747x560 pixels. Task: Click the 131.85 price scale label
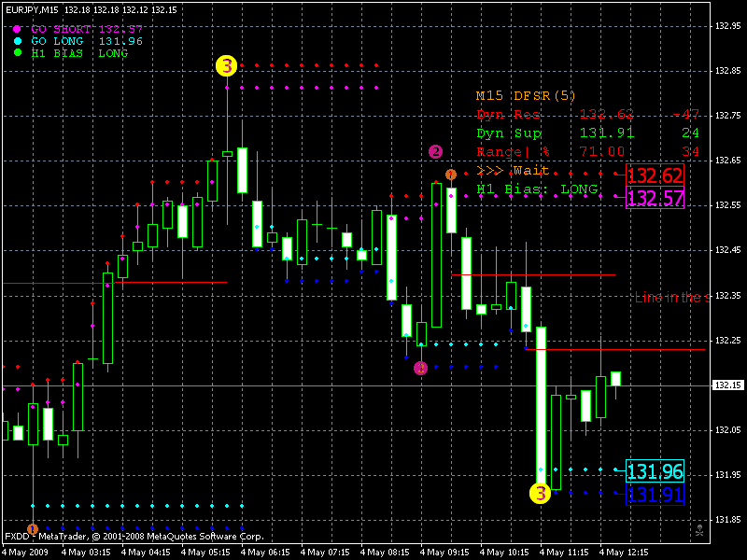(728, 519)
